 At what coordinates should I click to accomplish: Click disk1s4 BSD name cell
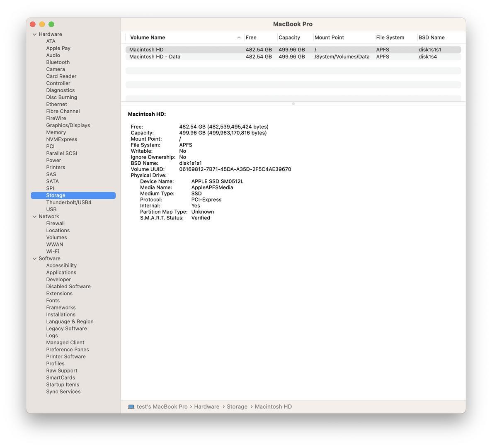tap(428, 56)
